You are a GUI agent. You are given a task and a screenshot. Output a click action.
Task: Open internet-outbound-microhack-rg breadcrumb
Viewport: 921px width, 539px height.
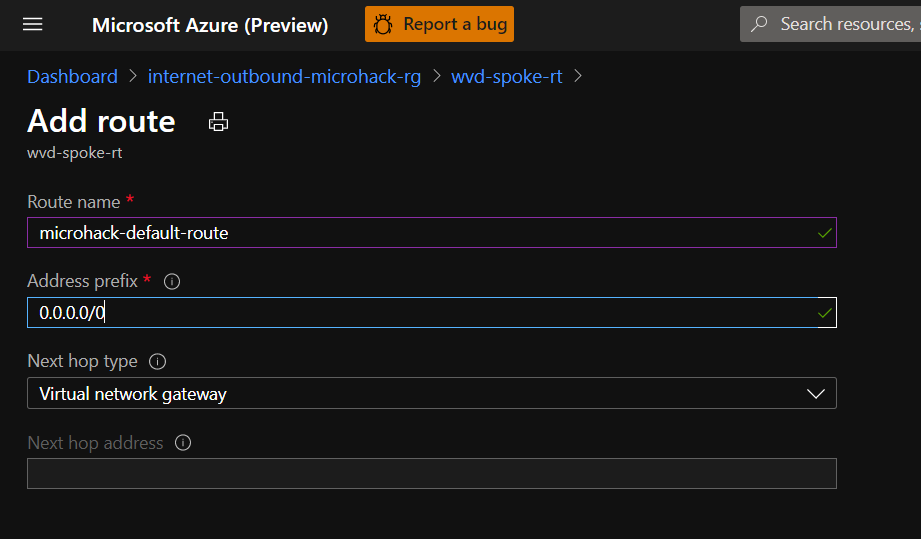[x=284, y=76]
